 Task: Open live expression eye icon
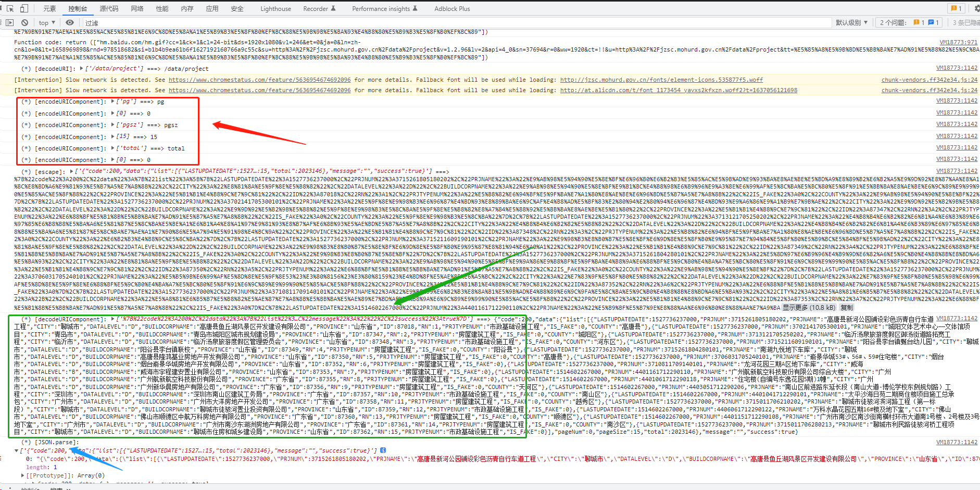(x=70, y=22)
